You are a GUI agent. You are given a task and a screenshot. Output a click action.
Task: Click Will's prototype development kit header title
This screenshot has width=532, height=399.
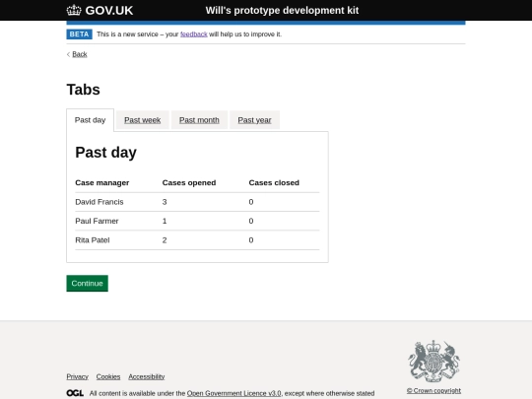(x=282, y=10)
